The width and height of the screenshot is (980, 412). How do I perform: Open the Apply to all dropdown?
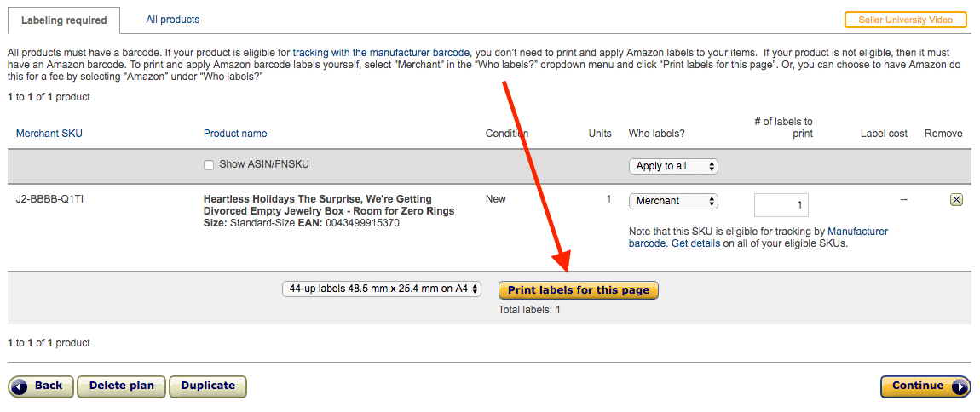[x=673, y=166]
